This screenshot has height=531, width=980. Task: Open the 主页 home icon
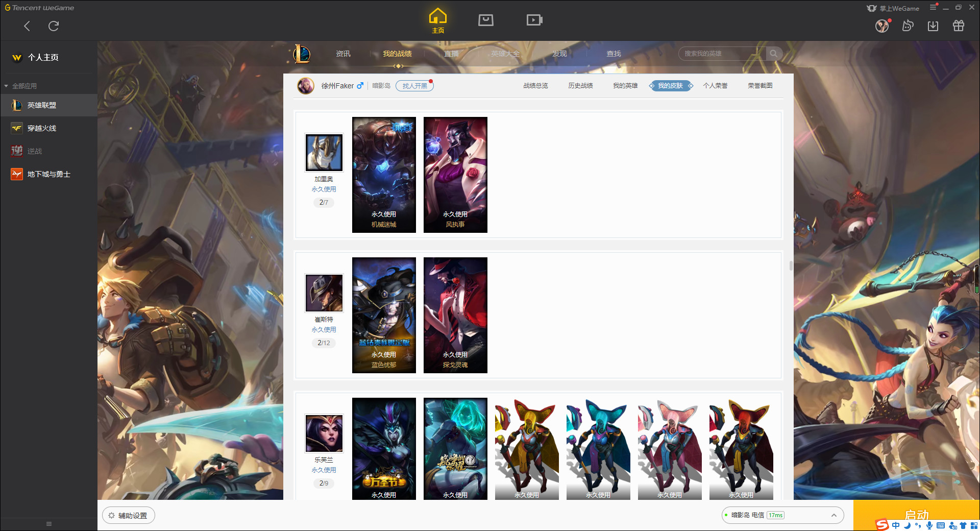point(438,20)
